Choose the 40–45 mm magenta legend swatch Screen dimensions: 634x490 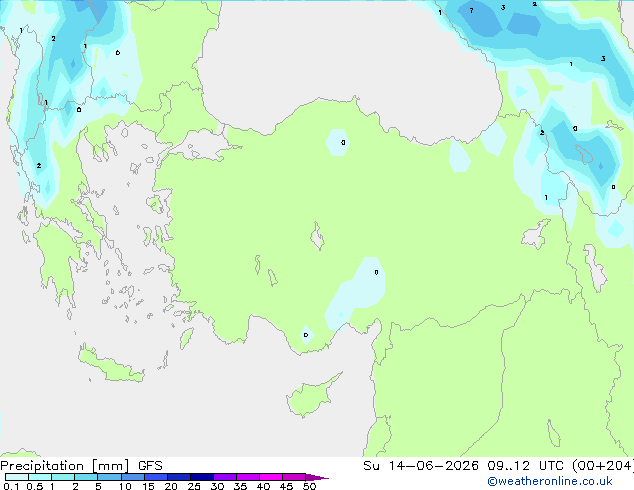pos(271,477)
